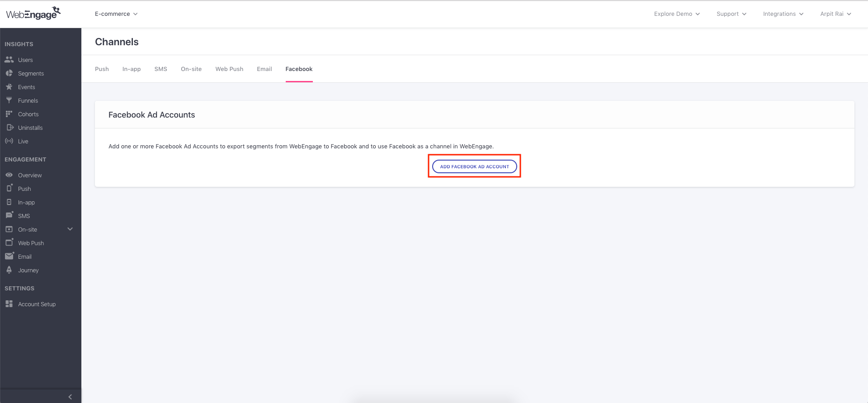
Task: Click the Facebook Ad Accounts heading
Action: [152, 115]
